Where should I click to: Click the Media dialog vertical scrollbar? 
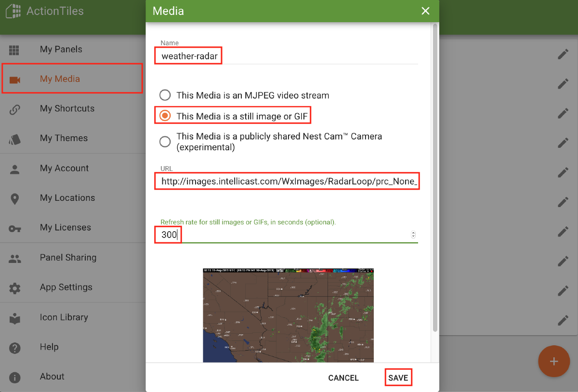435,178
